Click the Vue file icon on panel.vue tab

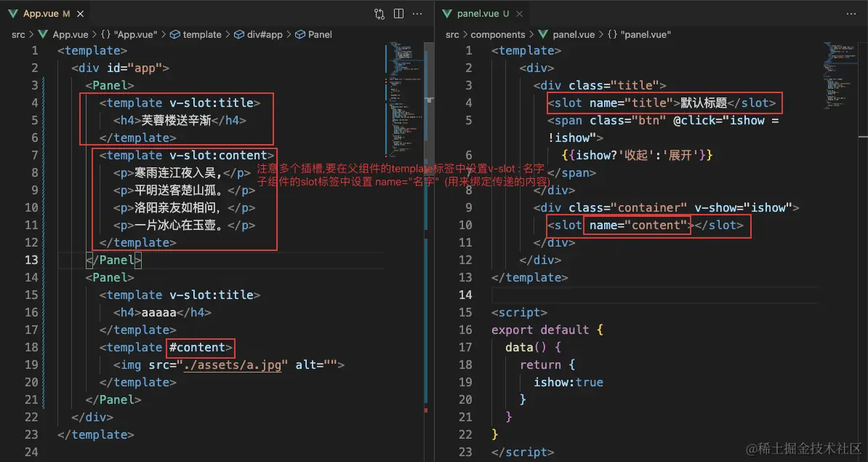point(447,13)
